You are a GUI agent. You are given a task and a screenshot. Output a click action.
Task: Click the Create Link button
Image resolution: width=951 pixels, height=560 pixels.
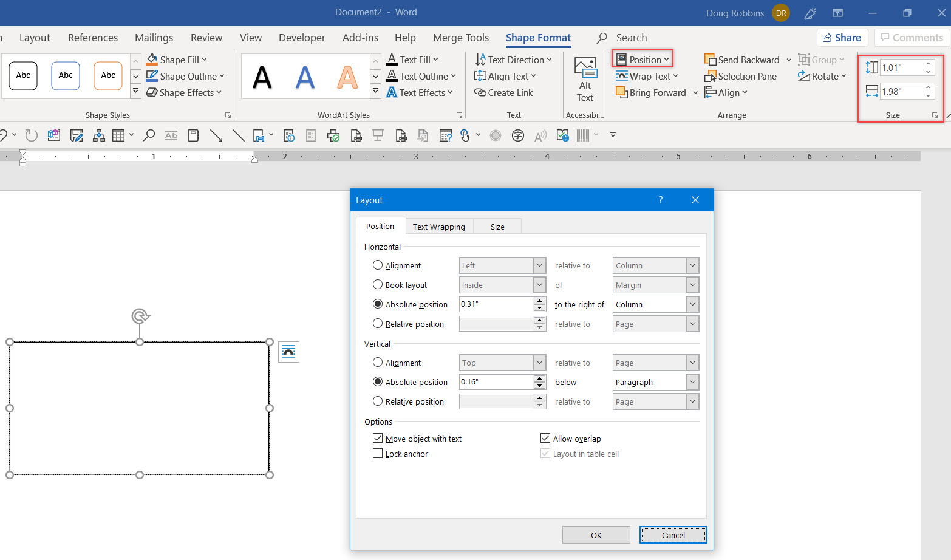(503, 92)
